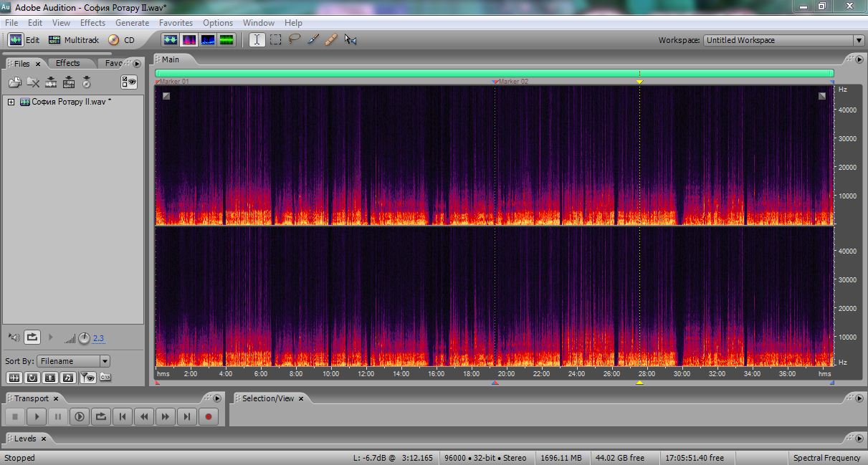Switch to Spectral Pan Display view
Screen dimensions: 868x465
coord(208,40)
